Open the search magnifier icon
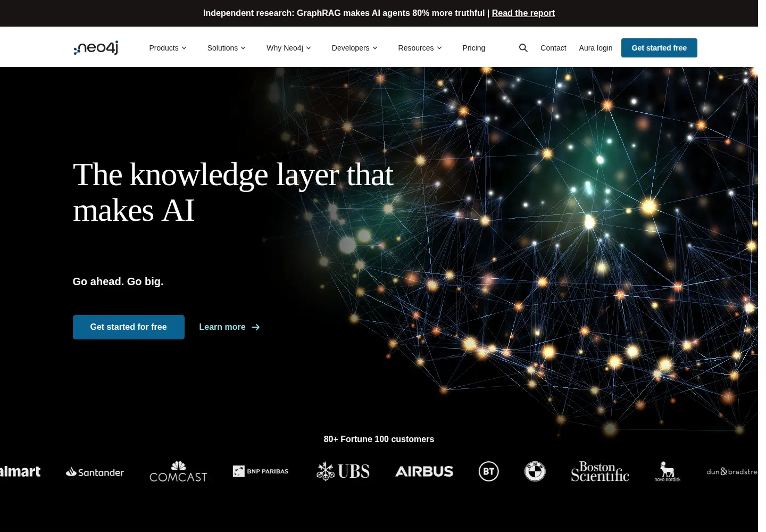 (x=523, y=48)
